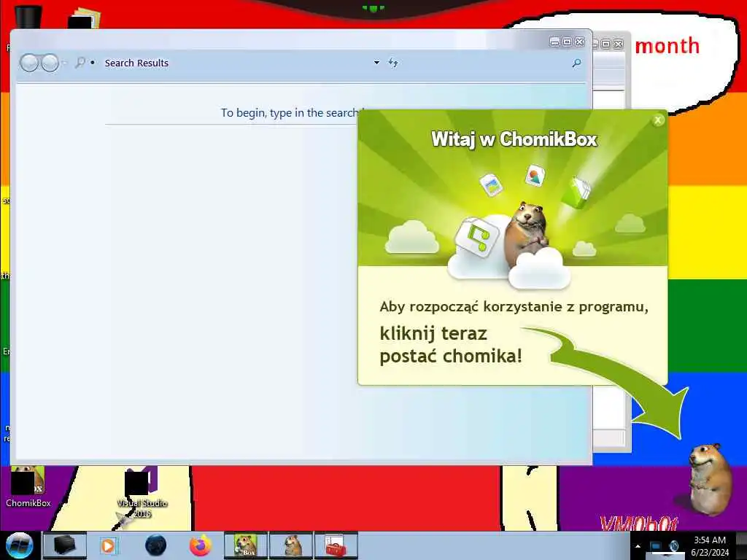
Task: Click the Back button in Search Results window
Action: point(29,63)
